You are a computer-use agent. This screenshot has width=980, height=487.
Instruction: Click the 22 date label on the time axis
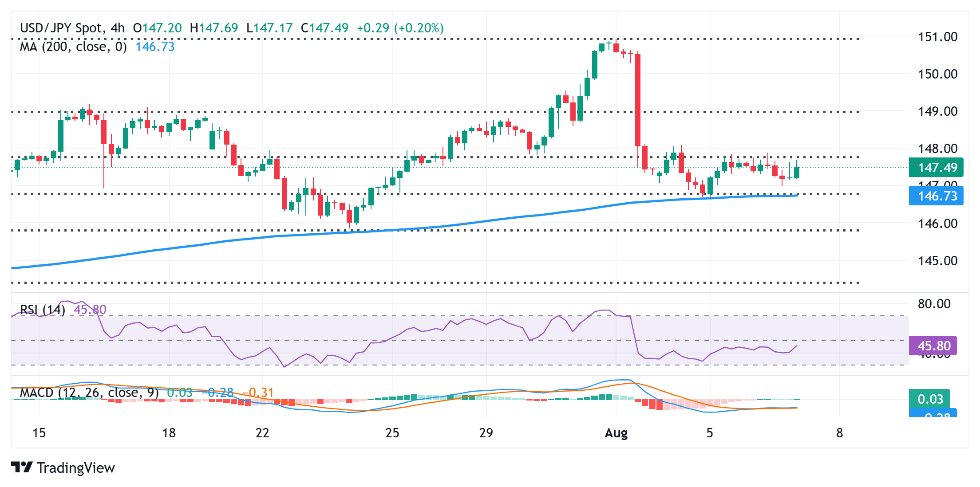click(x=262, y=433)
